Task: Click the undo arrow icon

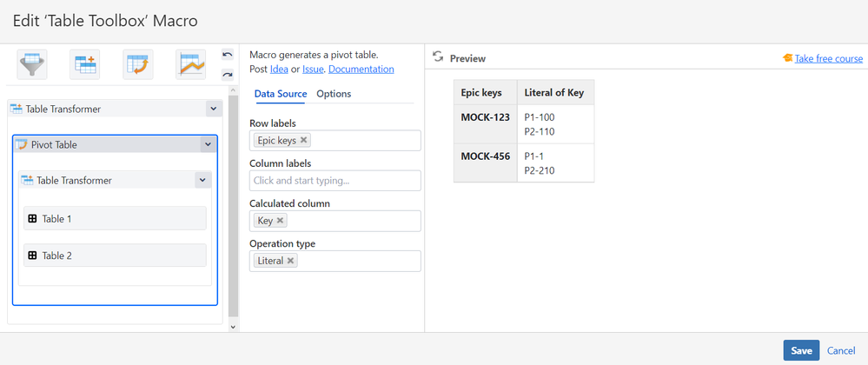Action: [x=228, y=55]
